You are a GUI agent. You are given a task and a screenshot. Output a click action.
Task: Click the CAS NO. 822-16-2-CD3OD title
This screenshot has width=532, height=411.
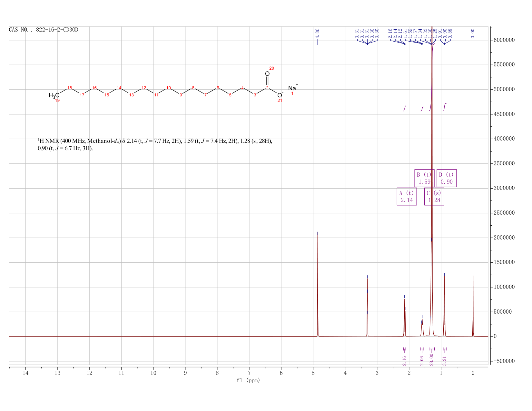tap(44, 30)
